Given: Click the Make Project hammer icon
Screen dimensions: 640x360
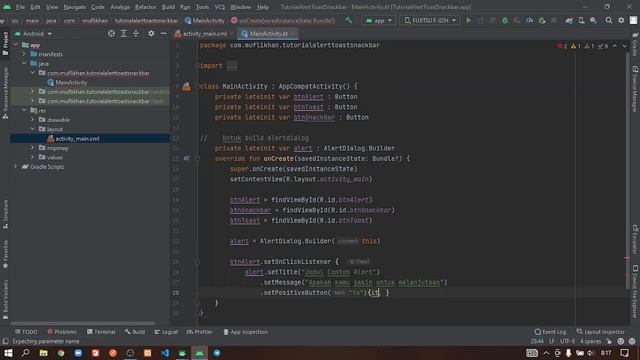Looking at the screenshot, I should (x=348, y=20).
